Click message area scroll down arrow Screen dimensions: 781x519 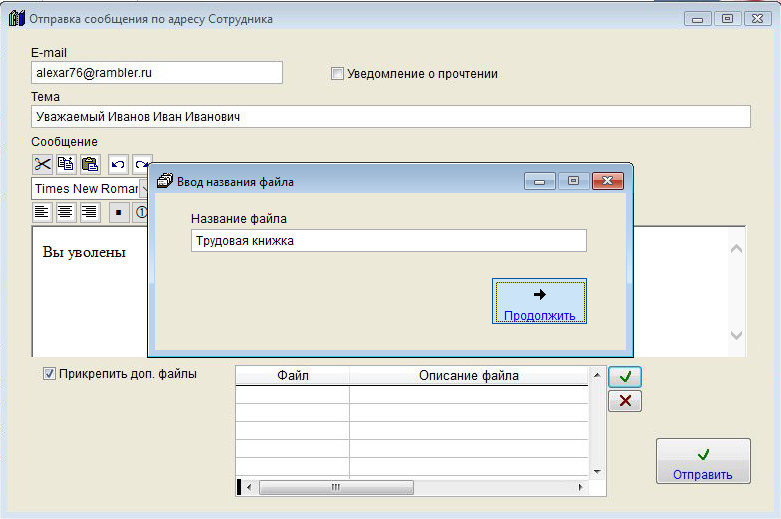coord(736,335)
